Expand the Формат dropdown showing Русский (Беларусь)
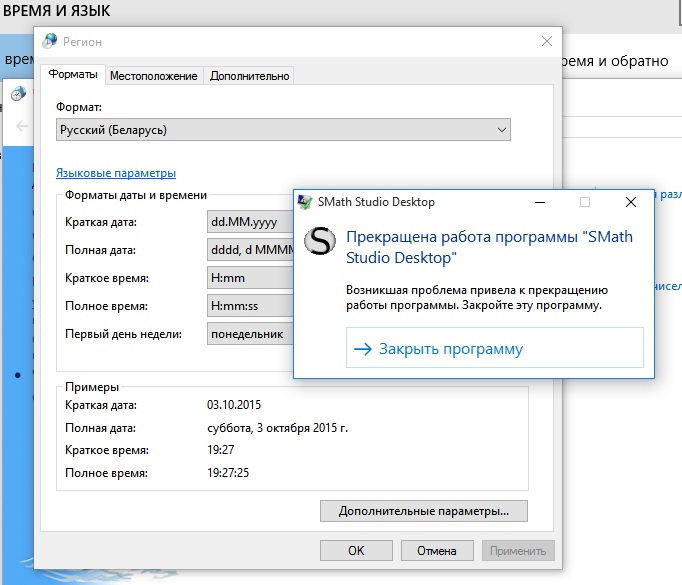 point(284,130)
